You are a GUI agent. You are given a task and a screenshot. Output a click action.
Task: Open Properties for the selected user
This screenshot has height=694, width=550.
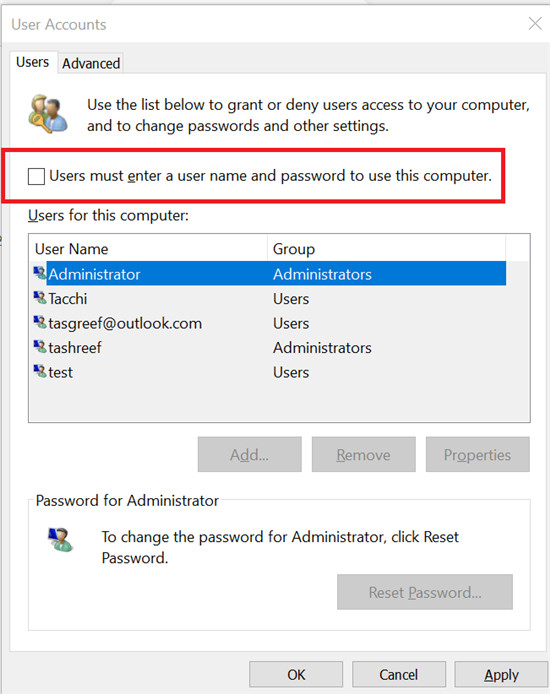pyautogui.click(x=477, y=455)
